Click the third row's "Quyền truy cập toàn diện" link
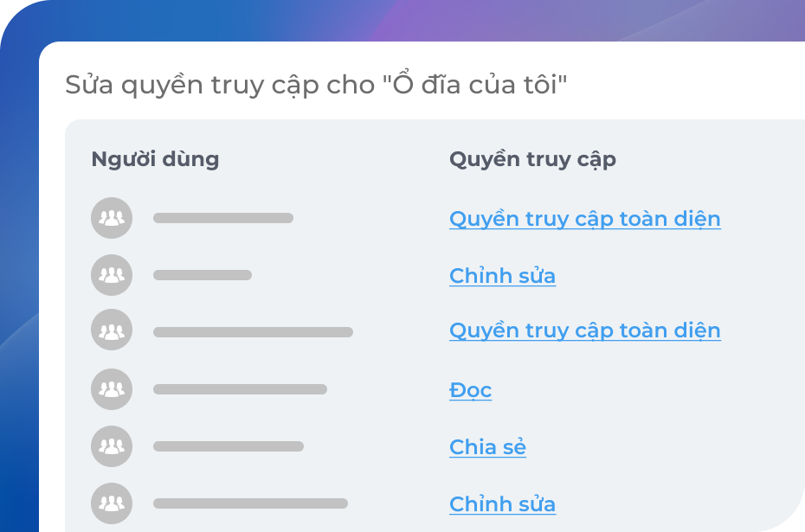805x532 pixels. (x=584, y=330)
